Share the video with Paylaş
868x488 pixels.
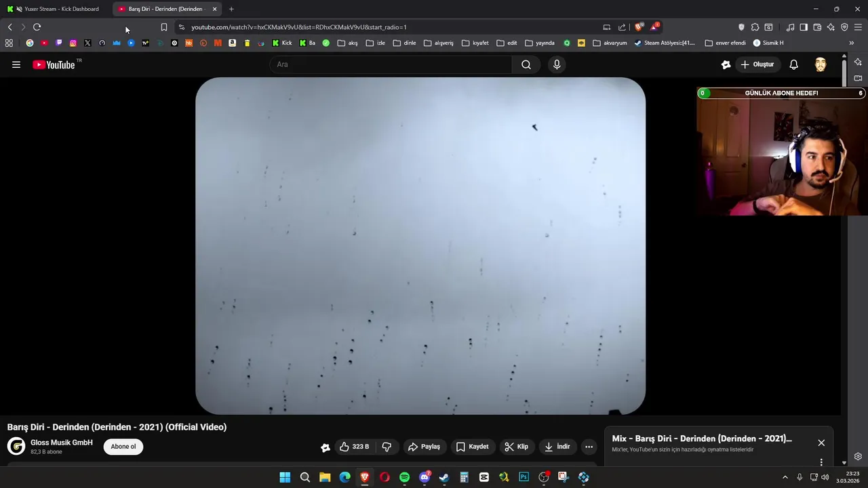424,447
